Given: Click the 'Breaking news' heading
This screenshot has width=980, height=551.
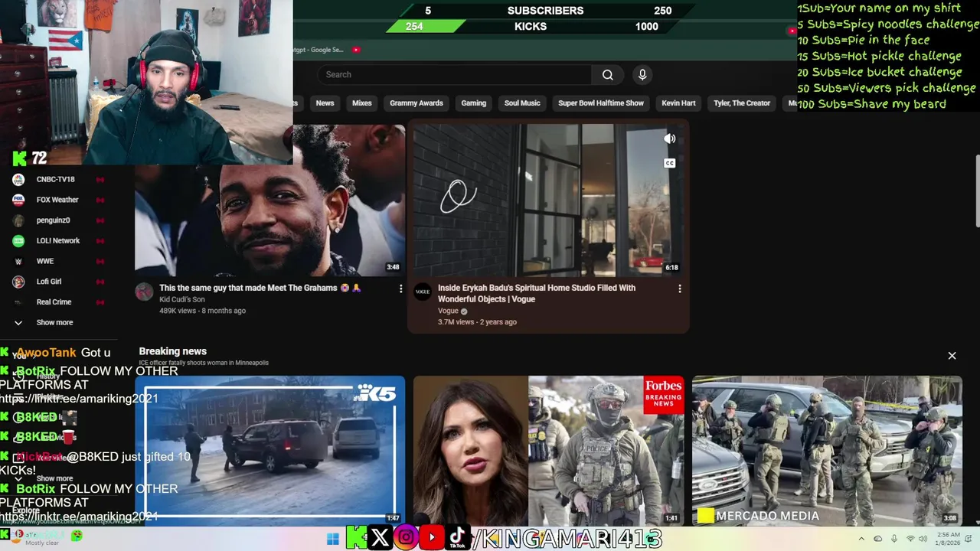Looking at the screenshot, I should [x=173, y=351].
